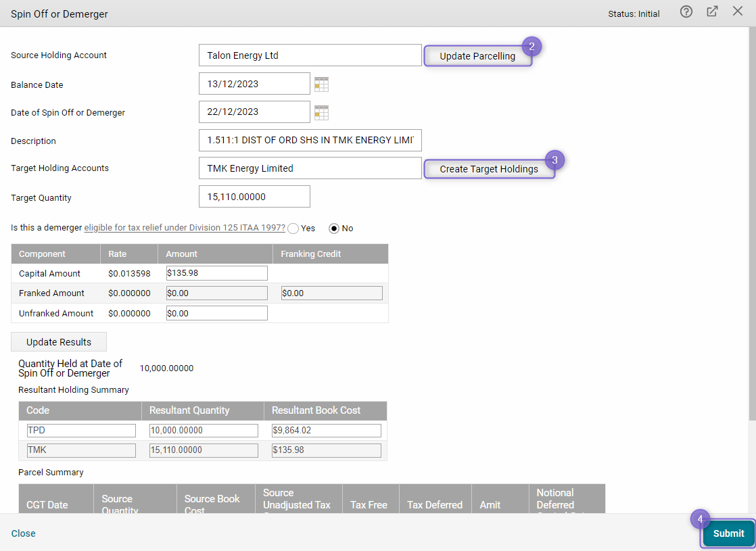Viewport: 756px width, 551px height.
Task: Open dialog in new window icon
Action: [712, 11]
